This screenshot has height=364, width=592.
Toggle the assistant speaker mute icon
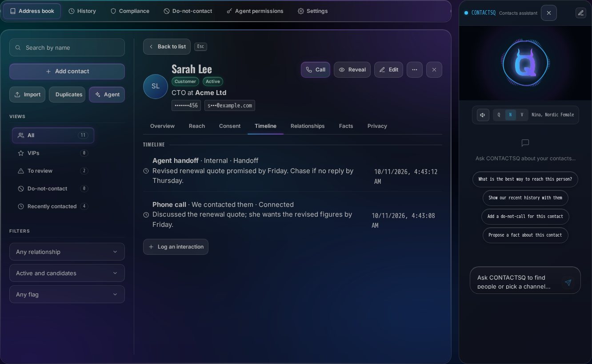pos(483,115)
